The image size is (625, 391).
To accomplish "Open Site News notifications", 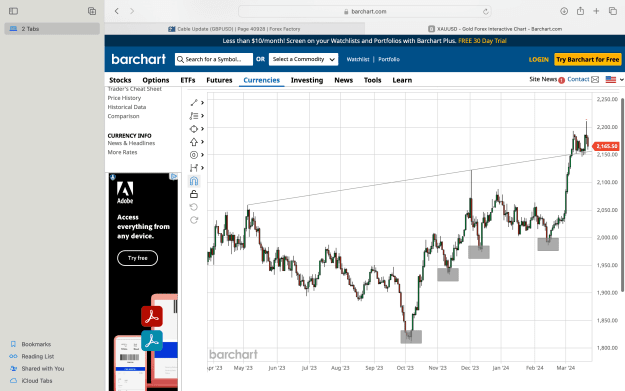I will [546, 79].
